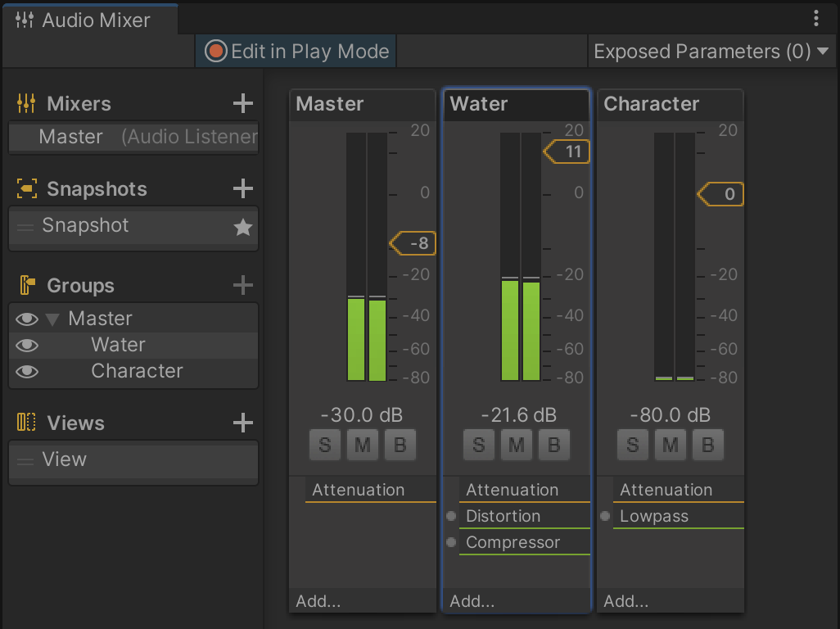Click Add... on the Character strip

626,601
